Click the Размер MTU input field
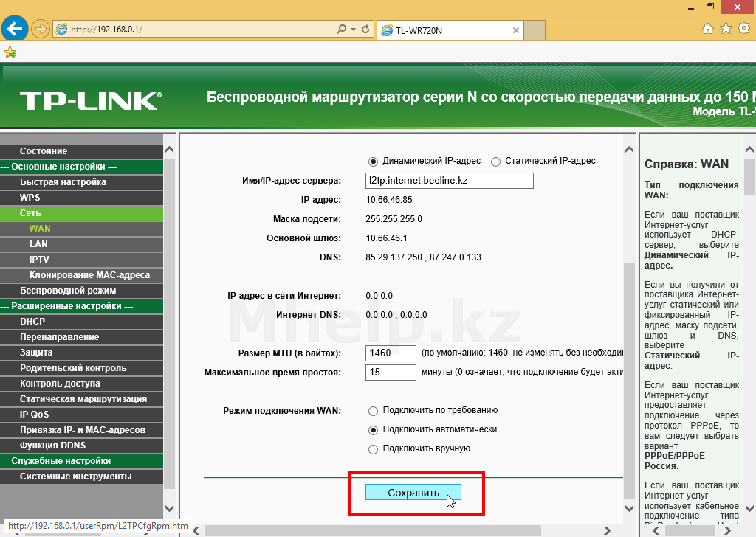The image size is (756, 537). 391,353
